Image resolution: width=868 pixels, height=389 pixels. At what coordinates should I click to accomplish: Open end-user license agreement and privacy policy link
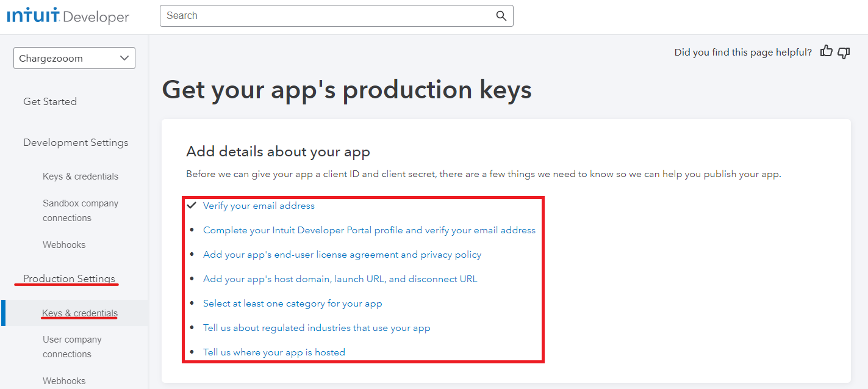click(x=342, y=255)
